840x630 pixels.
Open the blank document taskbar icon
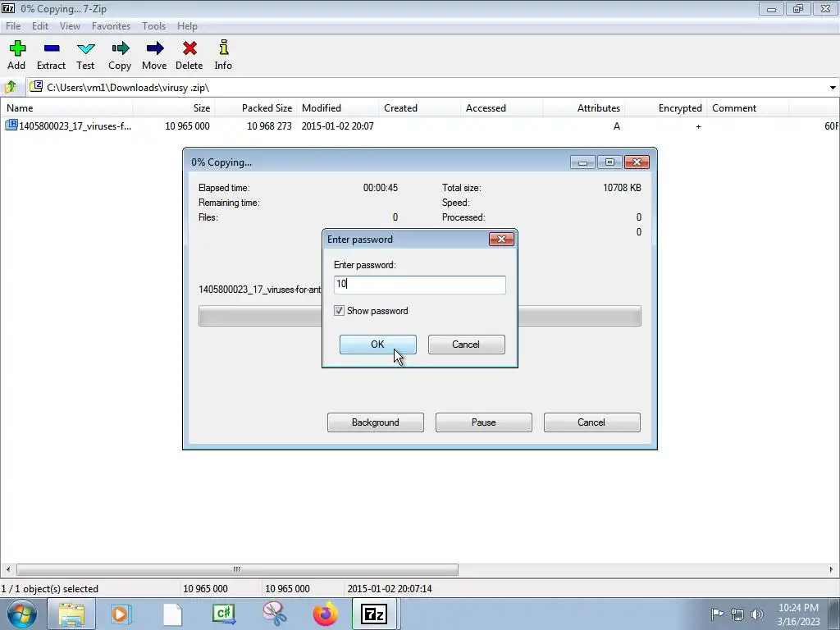pos(172,614)
